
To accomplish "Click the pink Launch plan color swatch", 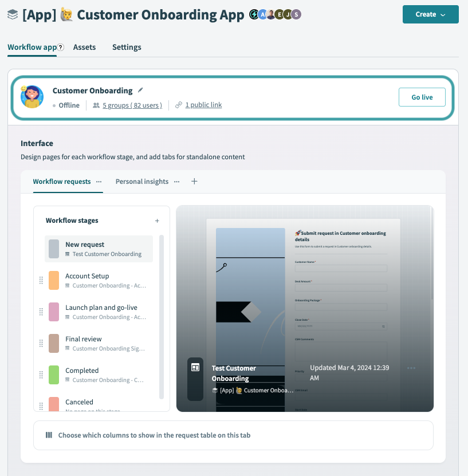I will pyautogui.click(x=54, y=312).
